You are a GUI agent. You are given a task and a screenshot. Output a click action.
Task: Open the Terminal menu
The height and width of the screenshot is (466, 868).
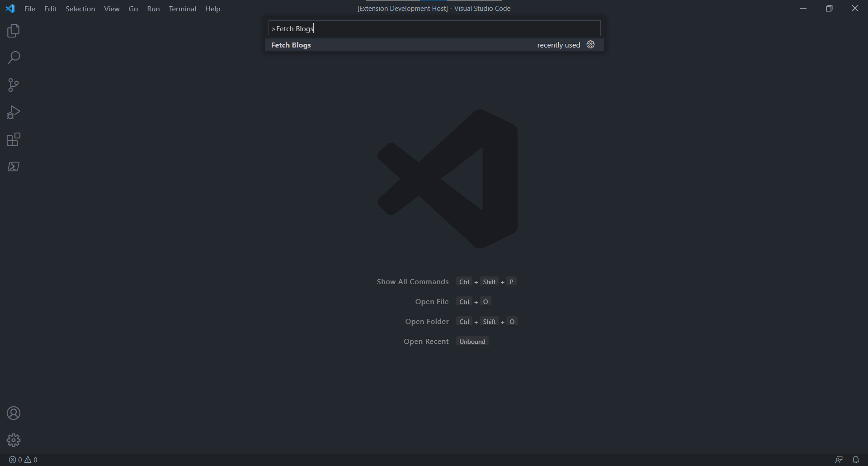tap(183, 9)
